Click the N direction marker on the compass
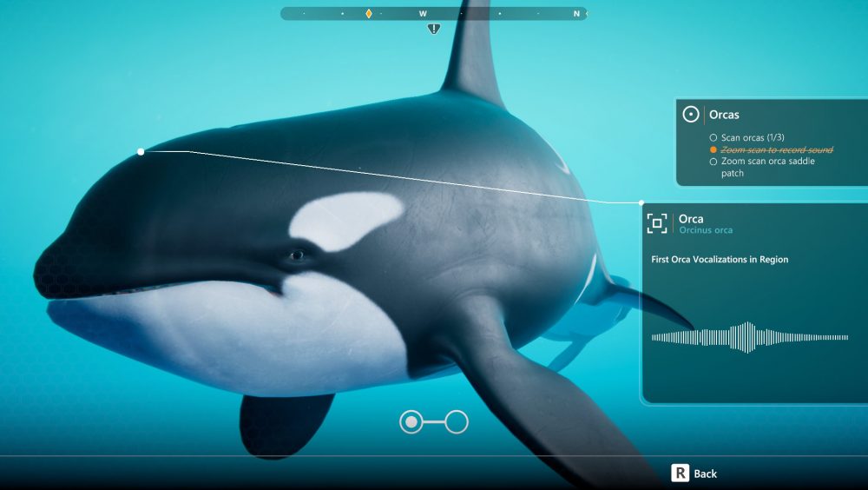 pyautogui.click(x=576, y=14)
